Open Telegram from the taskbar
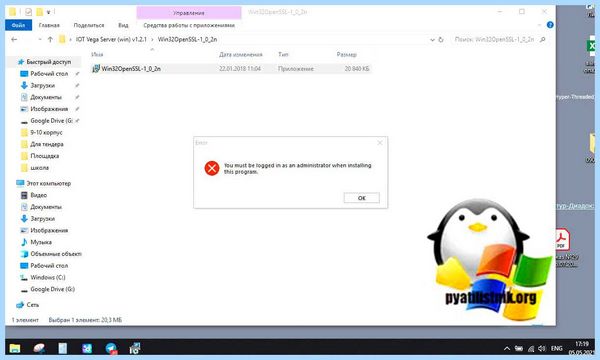Image resolution: width=600 pixels, height=360 pixels. [111, 348]
